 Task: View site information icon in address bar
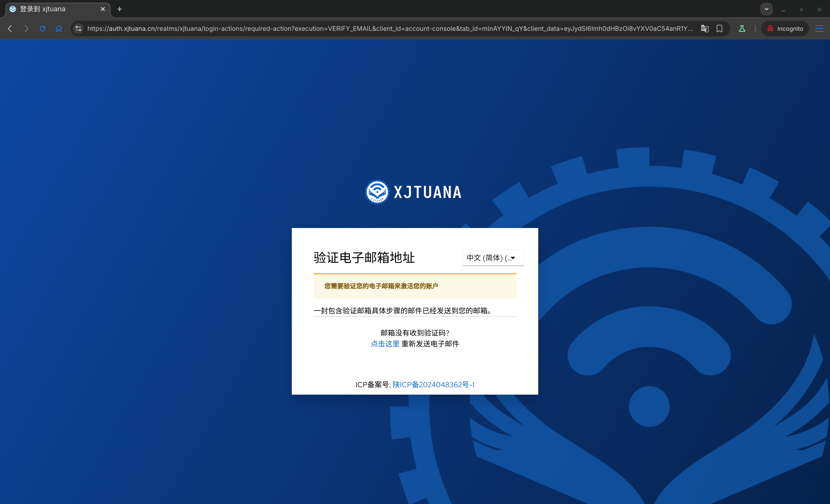pyautogui.click(x=78, y=29)
